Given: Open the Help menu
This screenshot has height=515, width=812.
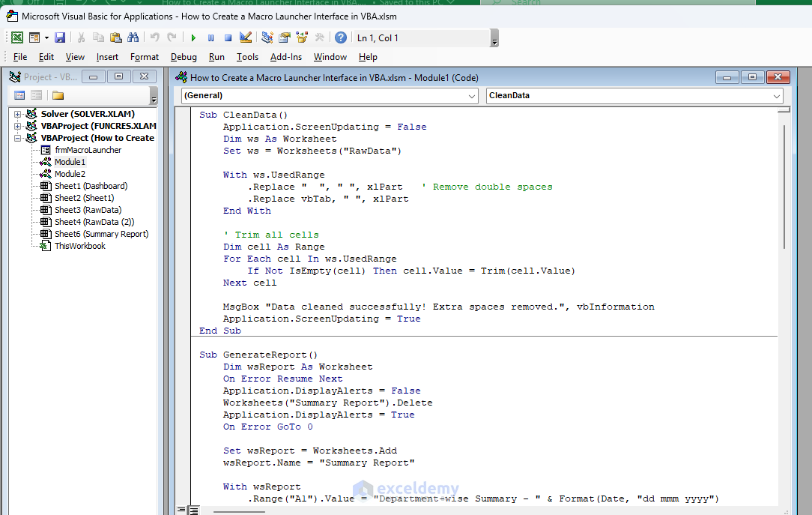Looking at the screenshot, I should (368, 57).
